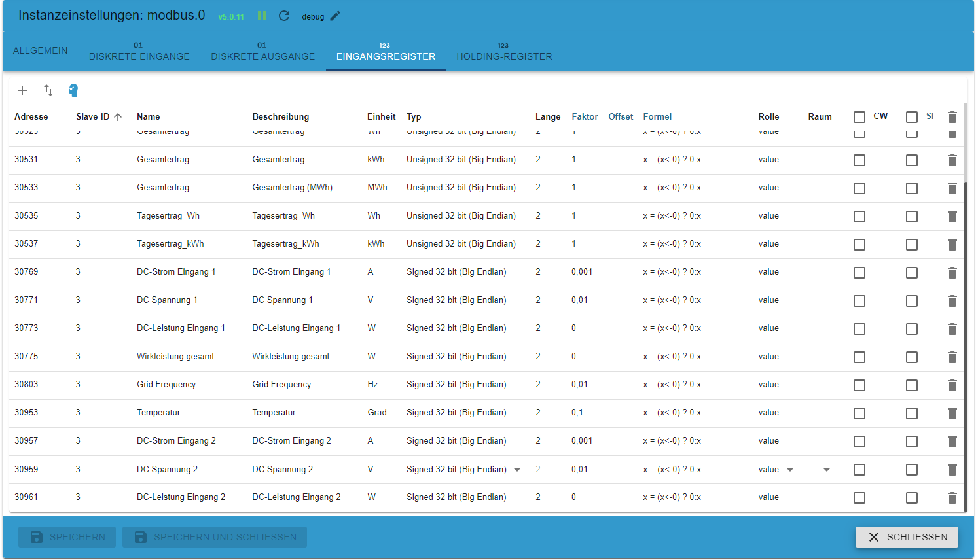
Task: Click the Schliessen button
Action: [907, 537]
